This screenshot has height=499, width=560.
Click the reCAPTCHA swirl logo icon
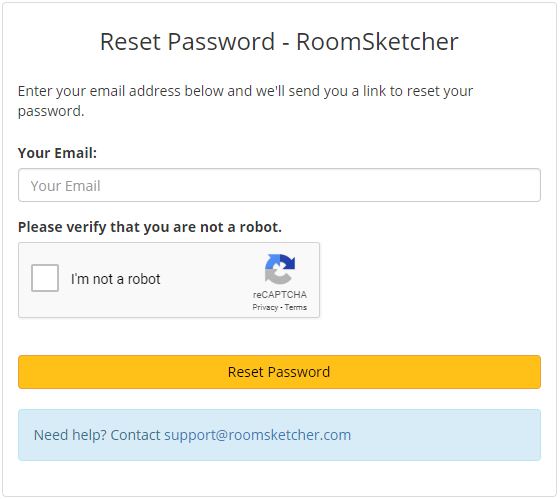point(280,269)
